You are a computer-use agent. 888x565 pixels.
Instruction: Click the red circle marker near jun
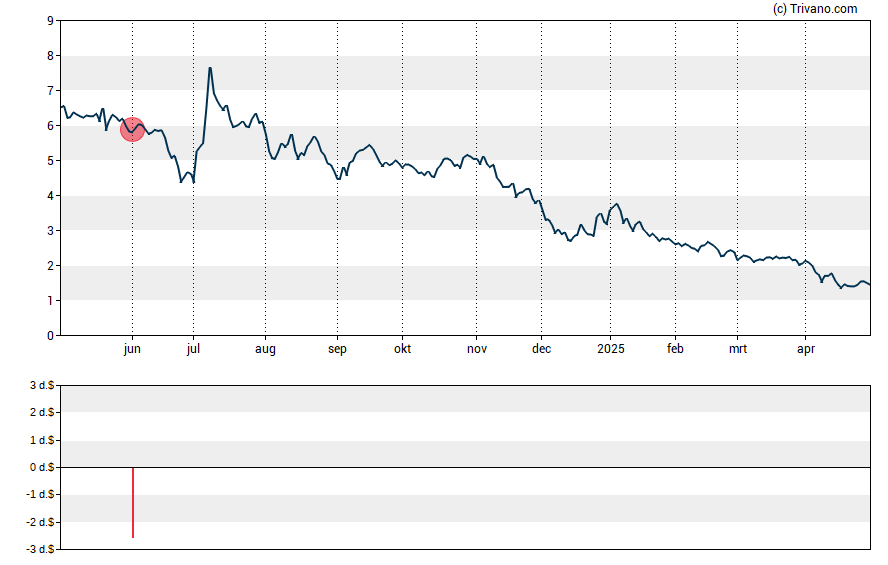(x=133, y=130)
